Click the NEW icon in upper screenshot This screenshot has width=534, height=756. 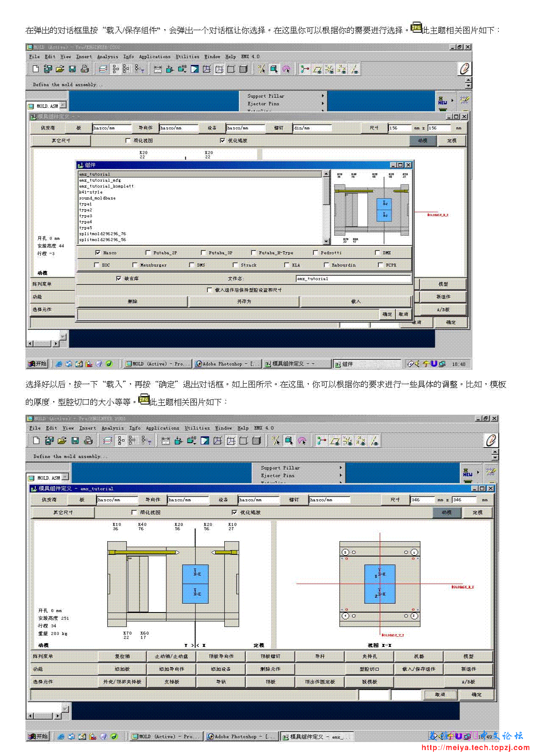pos(442,101)
